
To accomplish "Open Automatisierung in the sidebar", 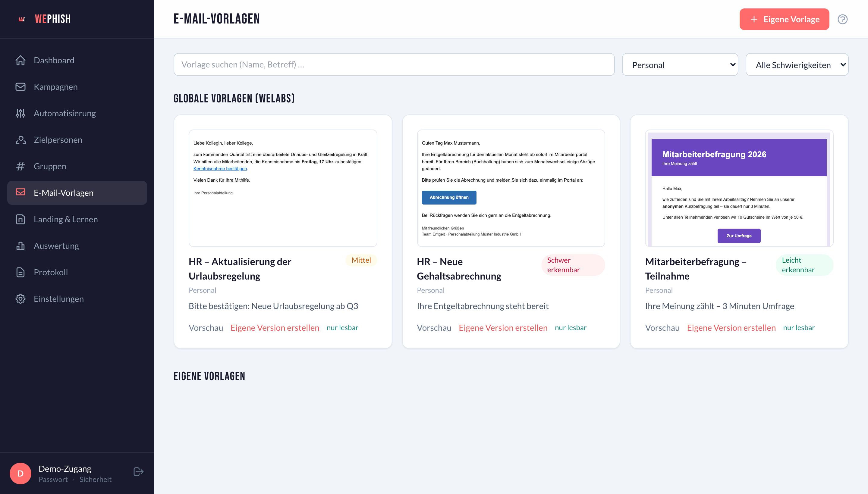I will (x=77, y=113).
